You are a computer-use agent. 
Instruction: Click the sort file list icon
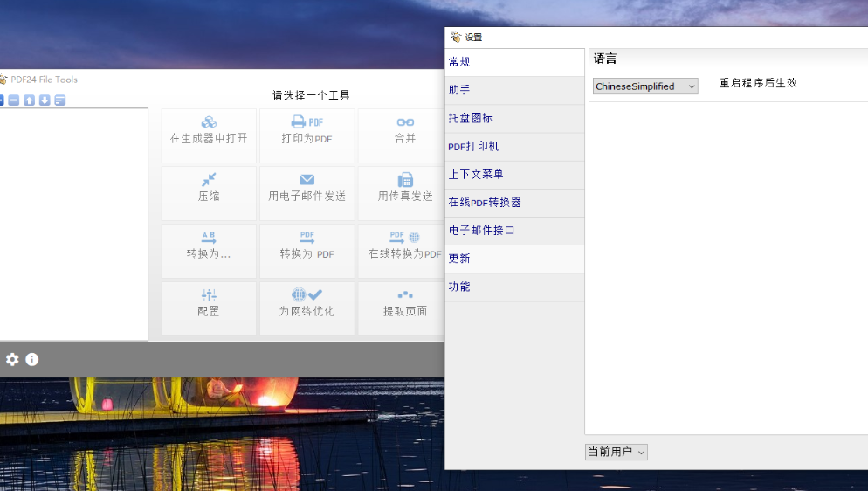(60, 100)
